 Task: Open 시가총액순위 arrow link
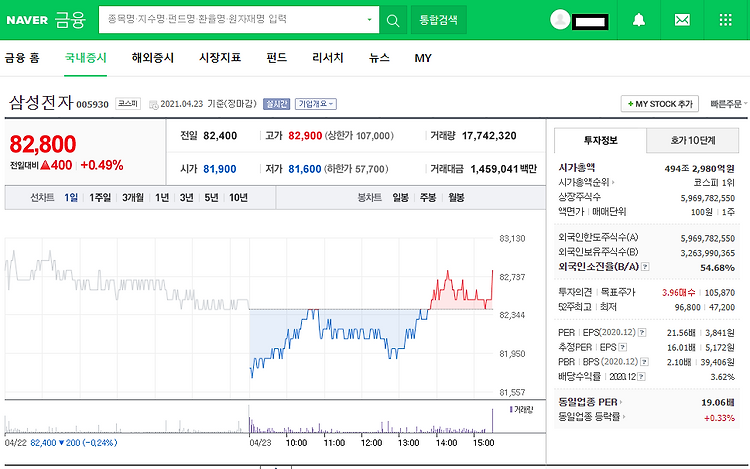click(613, 182)
